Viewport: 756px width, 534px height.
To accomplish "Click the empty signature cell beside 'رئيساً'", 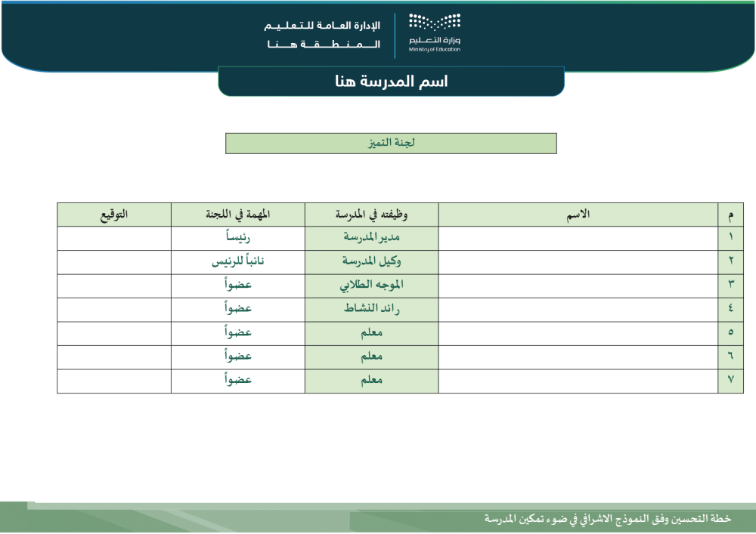I will click(x=114, y=238).
